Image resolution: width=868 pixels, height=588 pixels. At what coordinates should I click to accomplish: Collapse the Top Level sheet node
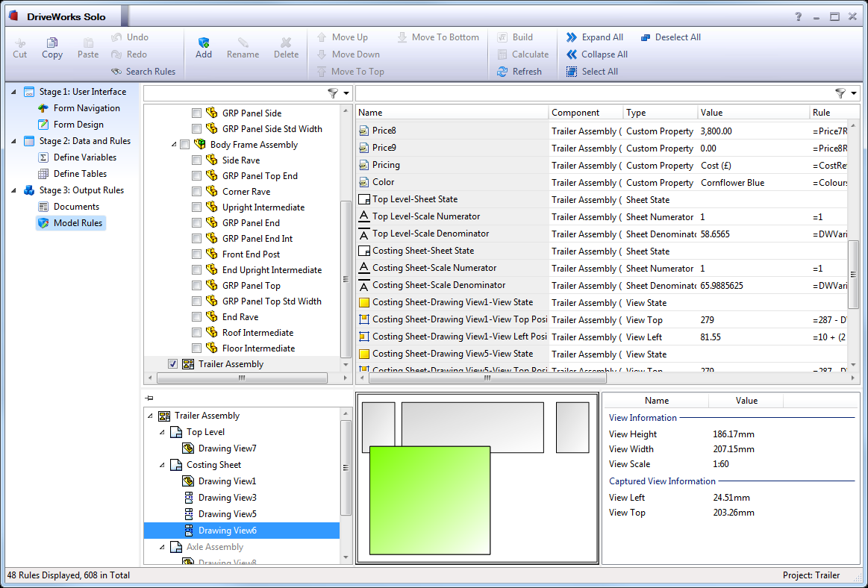click(162, 432)
